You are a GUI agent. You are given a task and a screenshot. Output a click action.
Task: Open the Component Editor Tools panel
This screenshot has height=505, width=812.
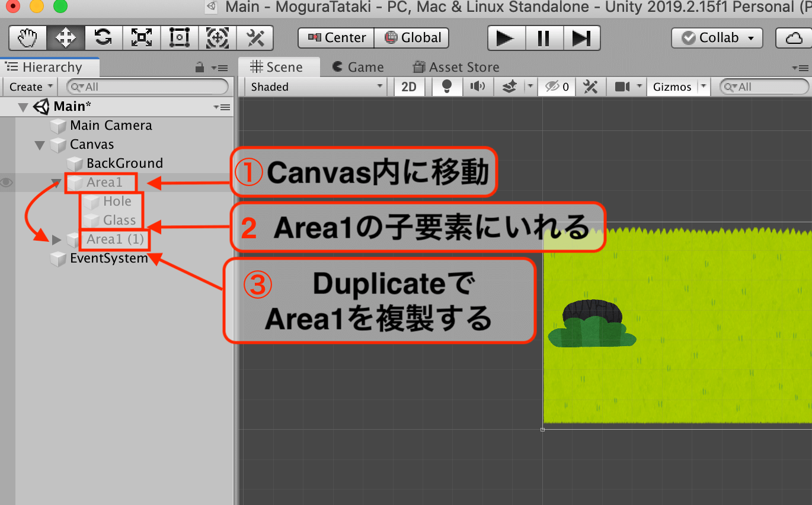(590, 87)
